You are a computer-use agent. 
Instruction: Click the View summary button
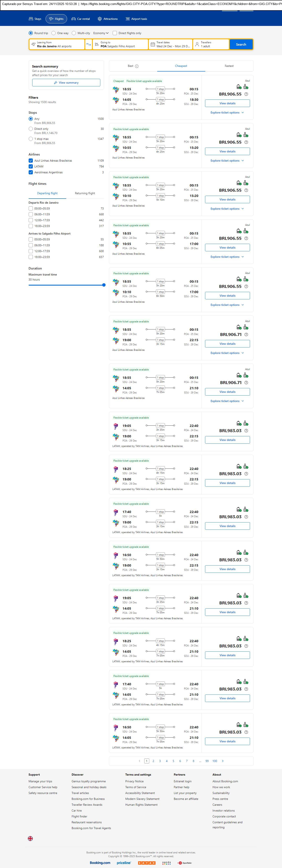[66, 83]
